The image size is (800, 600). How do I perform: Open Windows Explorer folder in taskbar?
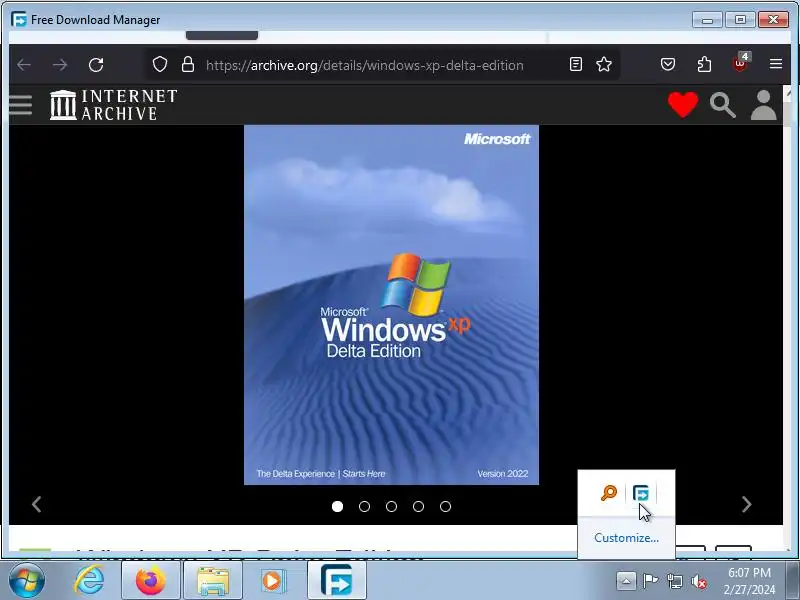point(213,581)
